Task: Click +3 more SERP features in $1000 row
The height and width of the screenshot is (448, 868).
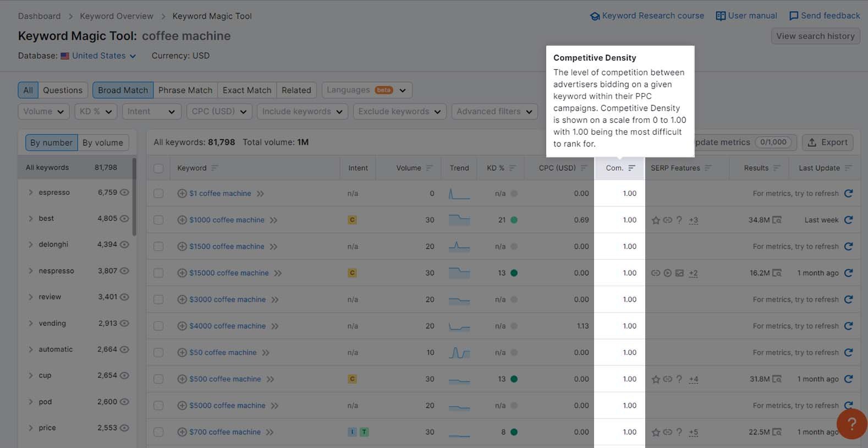Action: tap(693, 220)
